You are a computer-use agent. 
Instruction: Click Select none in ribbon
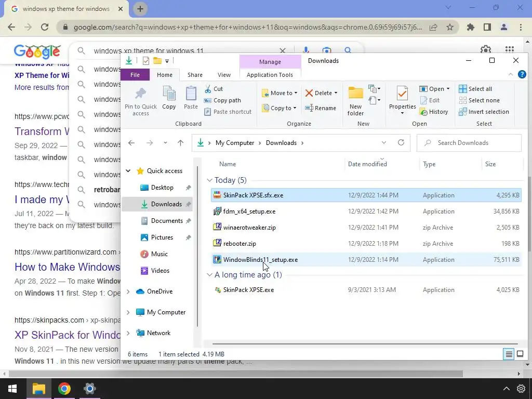[480, 100]
